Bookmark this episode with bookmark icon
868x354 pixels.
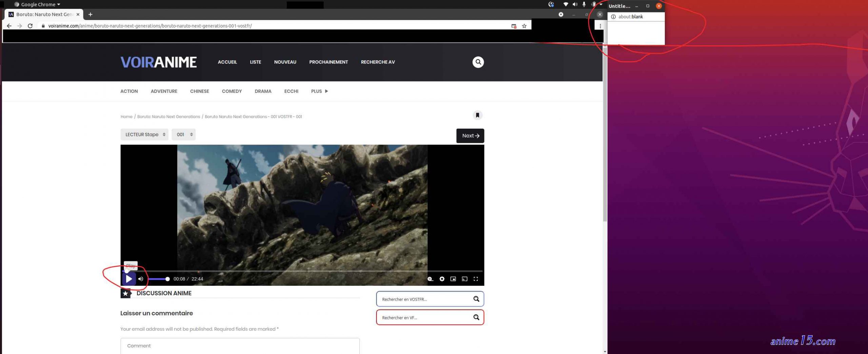click(477, 115)
